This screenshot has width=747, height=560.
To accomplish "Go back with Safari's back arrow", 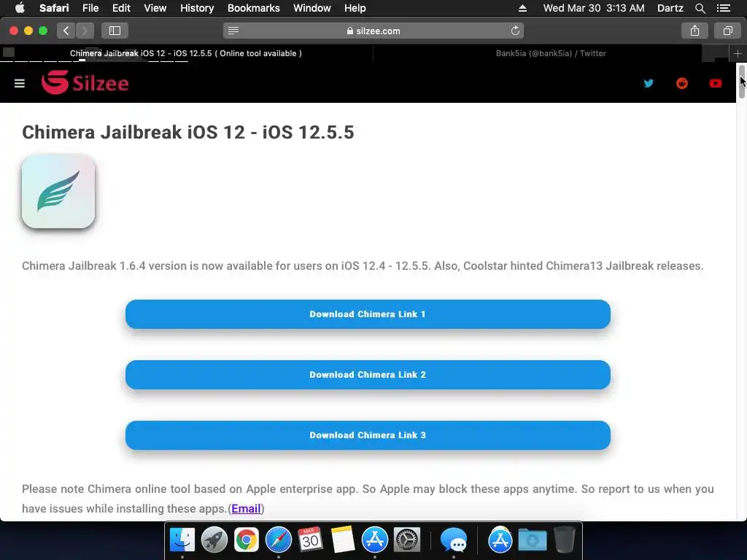I will pyautogui.click(x=66, y=31).
